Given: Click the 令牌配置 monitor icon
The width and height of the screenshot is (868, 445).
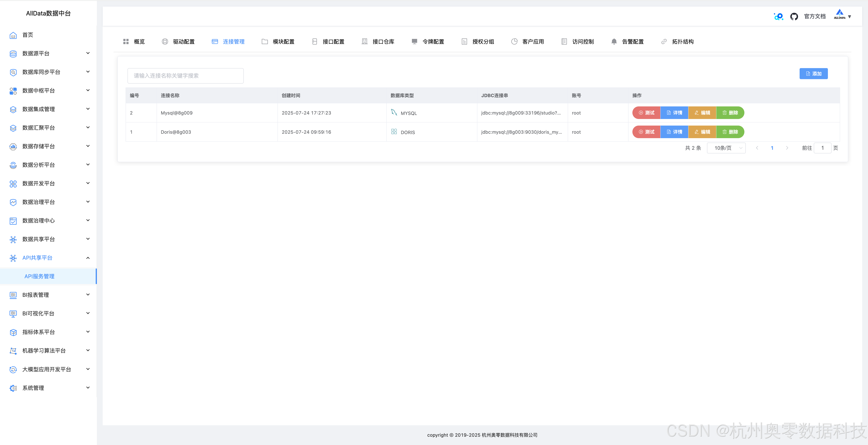Looking at the screenshot, I should point(414,41).
